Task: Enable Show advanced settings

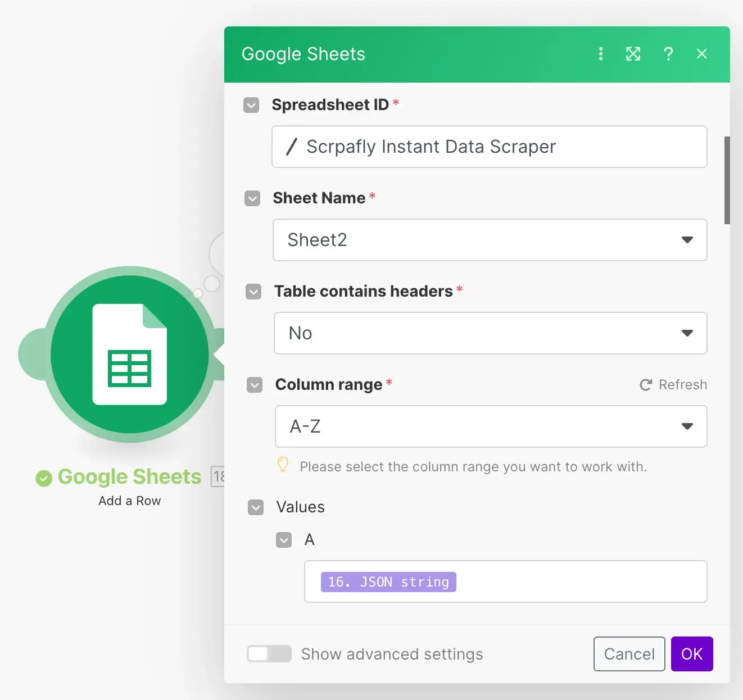Action: coord(269,654)
